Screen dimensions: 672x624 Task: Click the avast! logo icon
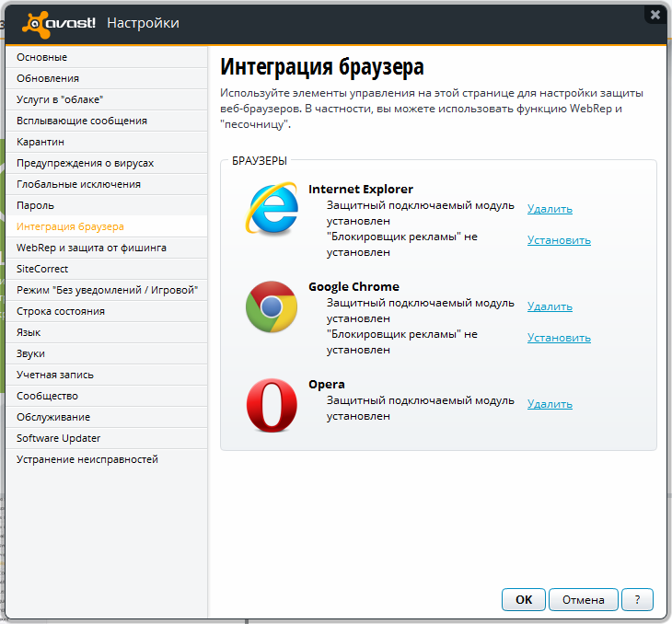[x=59, y=24]
